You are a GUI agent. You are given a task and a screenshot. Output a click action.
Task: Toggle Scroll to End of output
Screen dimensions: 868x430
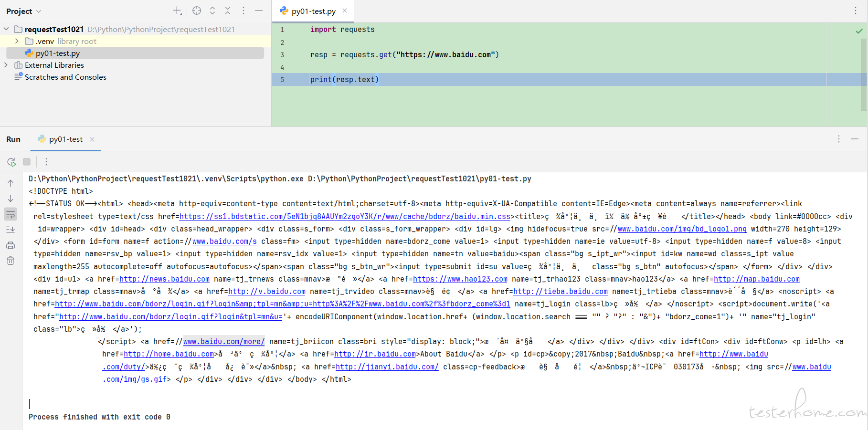point(11,230)
